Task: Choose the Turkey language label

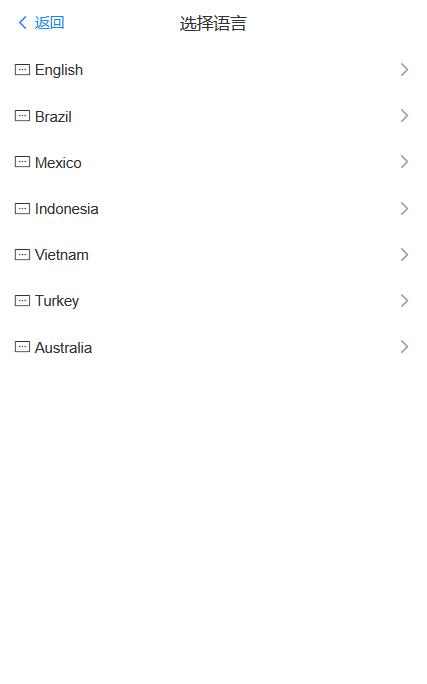Action: pos(57,301)
